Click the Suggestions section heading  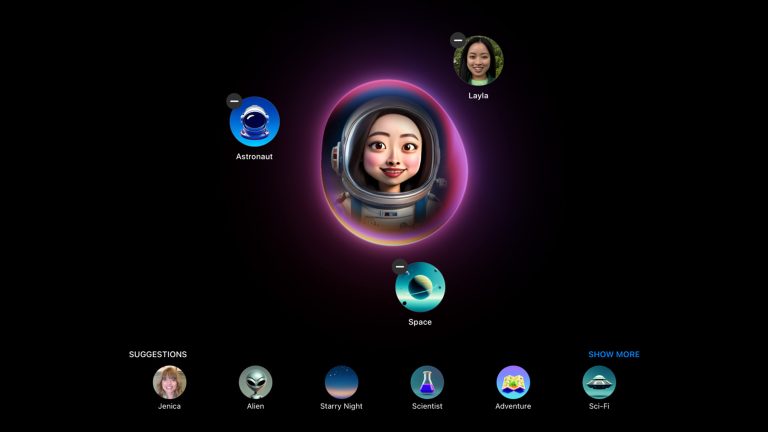[x=158, y=354]
